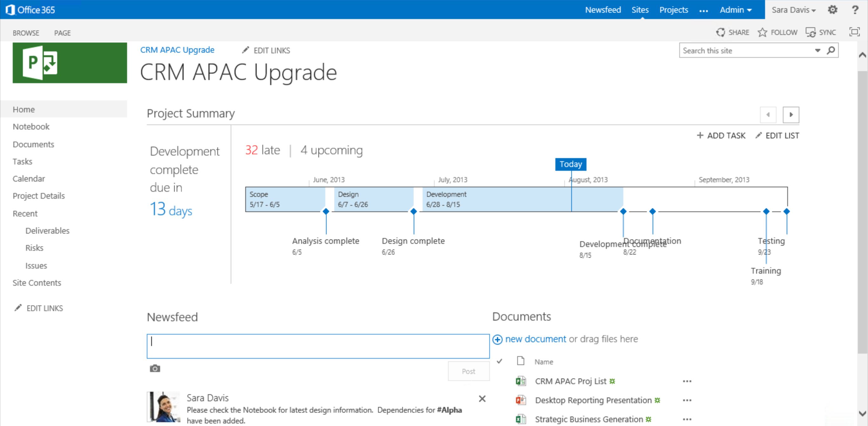This screenshot has width=868, height=426.
Task: Open the Settings gear icon
Action: (x=833, y=10)
